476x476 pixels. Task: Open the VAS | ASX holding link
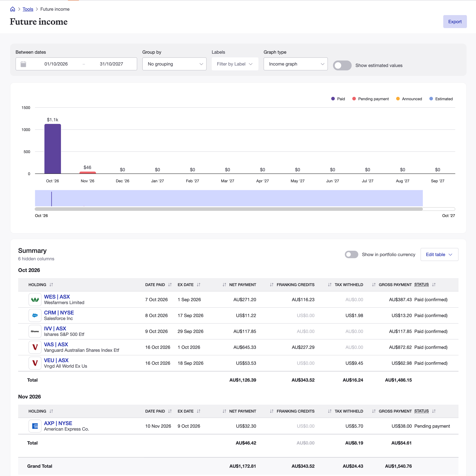click(56, 344)
